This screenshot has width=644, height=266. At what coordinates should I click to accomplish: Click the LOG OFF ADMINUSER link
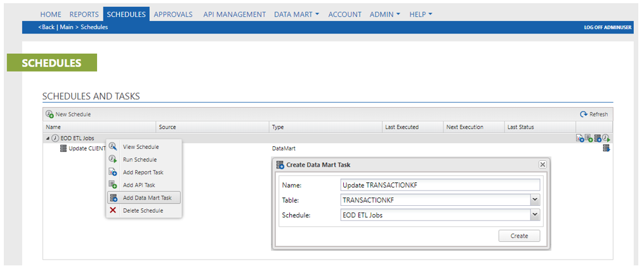tap(608, 27)
